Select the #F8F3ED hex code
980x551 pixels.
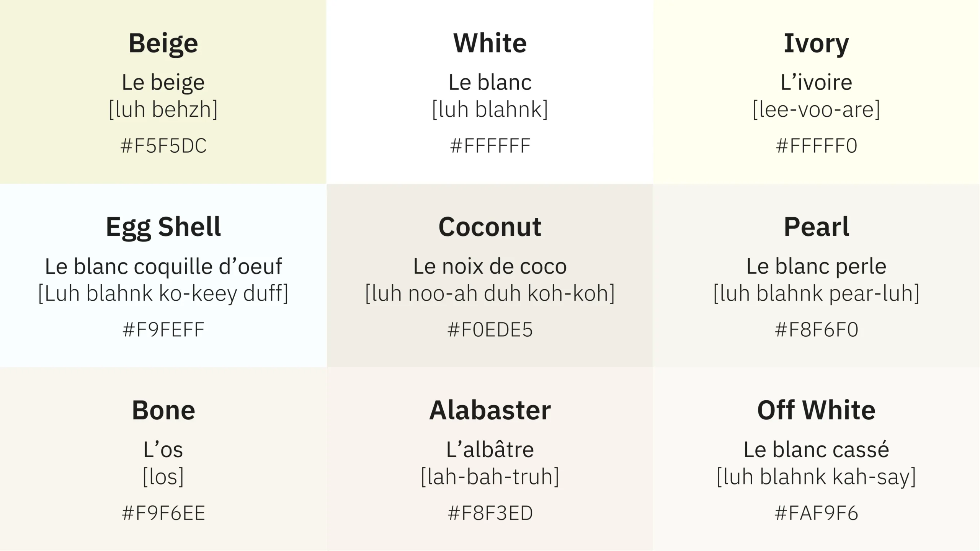click(x=490, y=513)
